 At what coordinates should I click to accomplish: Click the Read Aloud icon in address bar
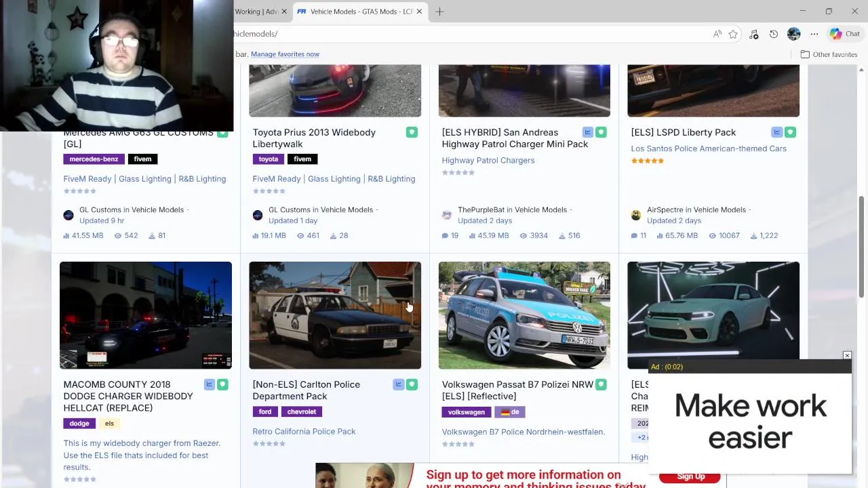tap(717, 34)
